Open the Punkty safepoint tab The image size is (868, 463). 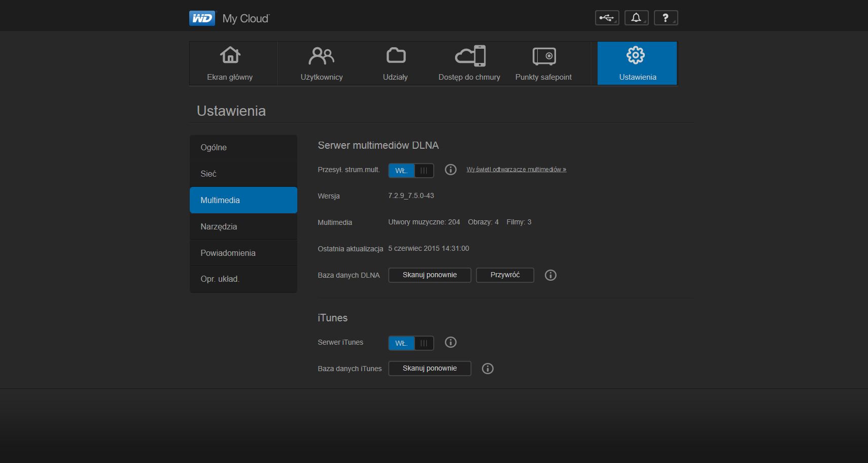click(543, 63)
